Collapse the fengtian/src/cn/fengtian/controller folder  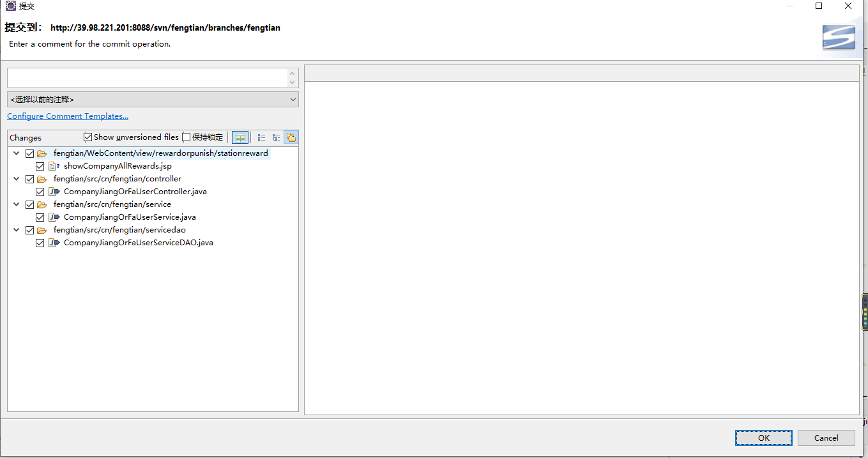[x=17, y=179]
